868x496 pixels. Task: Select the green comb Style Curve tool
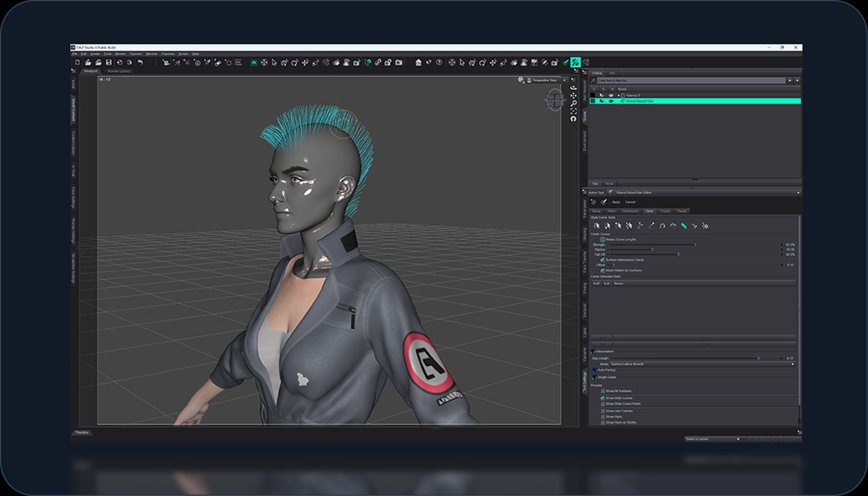(x=684, y=226)
